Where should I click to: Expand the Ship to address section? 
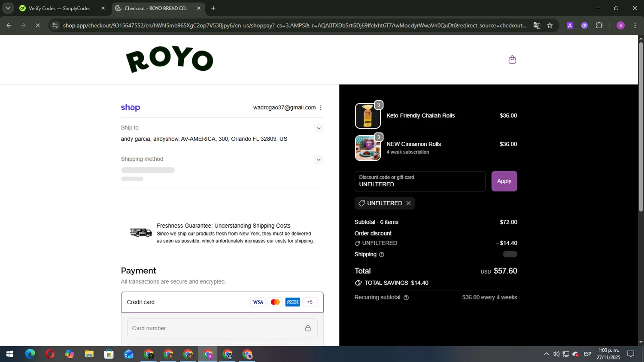319,128
